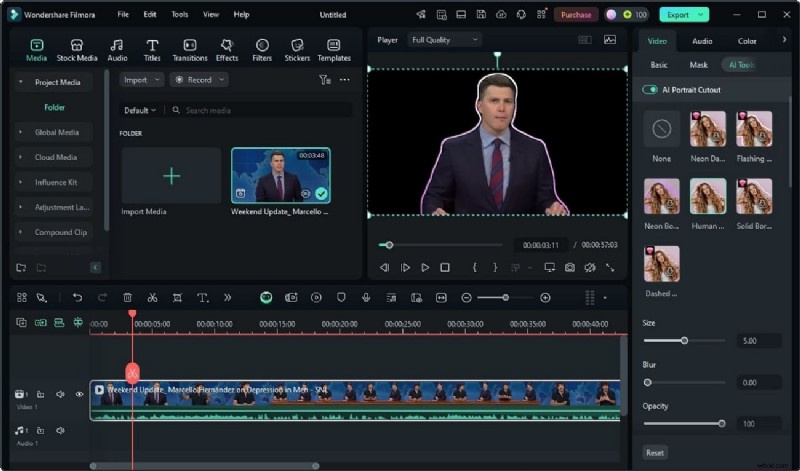Mute the Video 1 track audio
Screen dimensions: 800x471
pyautogui.click(x=60, y=394)
